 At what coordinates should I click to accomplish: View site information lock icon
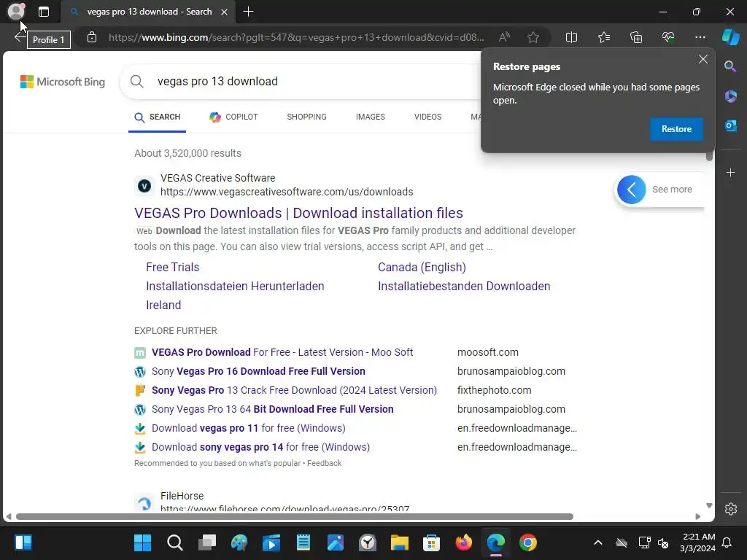pyautogui.click(x=92, y=37)
